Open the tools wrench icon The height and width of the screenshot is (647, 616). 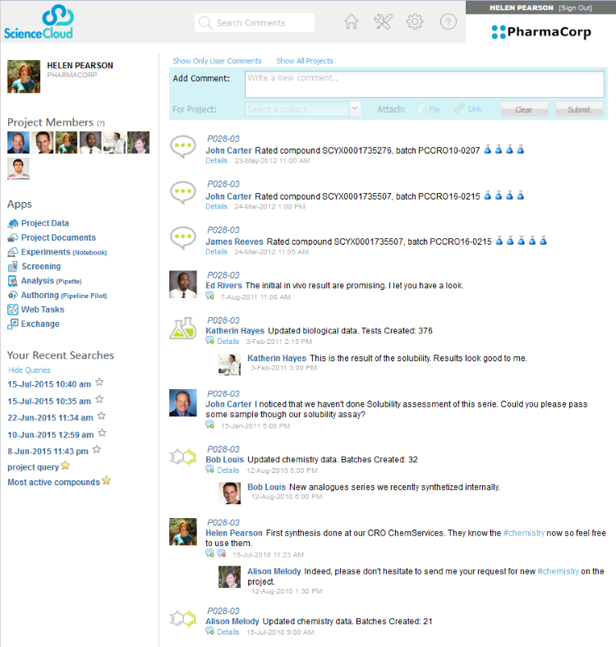pos(383,22)
